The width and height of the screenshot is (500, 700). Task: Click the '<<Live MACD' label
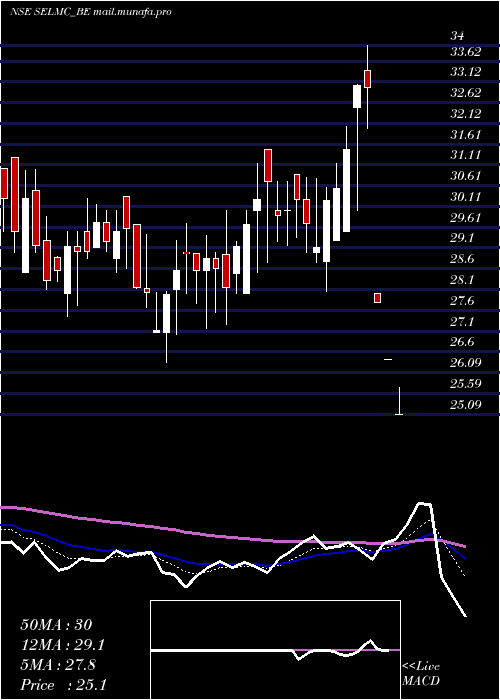pos(421,674)
